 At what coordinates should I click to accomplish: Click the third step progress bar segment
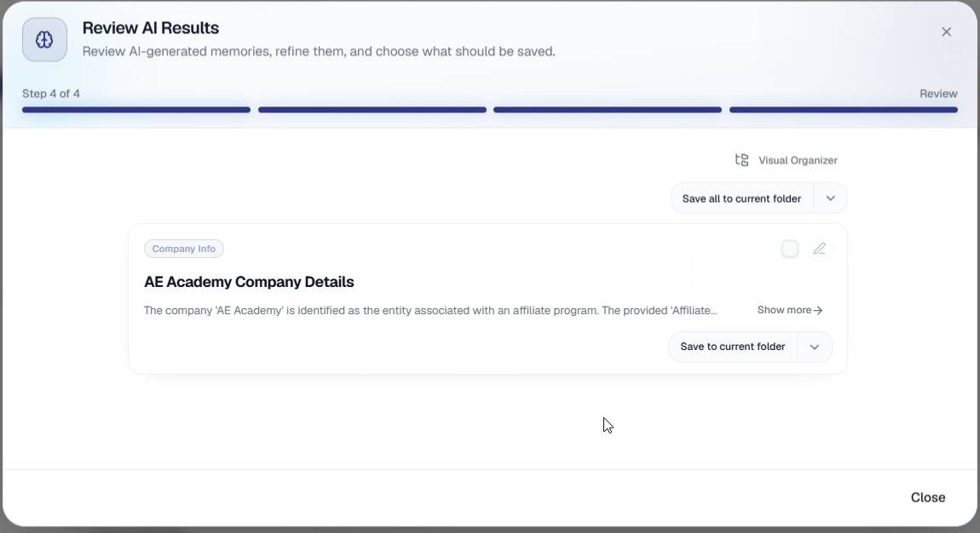pyautogui.click(x=608, y=110)
